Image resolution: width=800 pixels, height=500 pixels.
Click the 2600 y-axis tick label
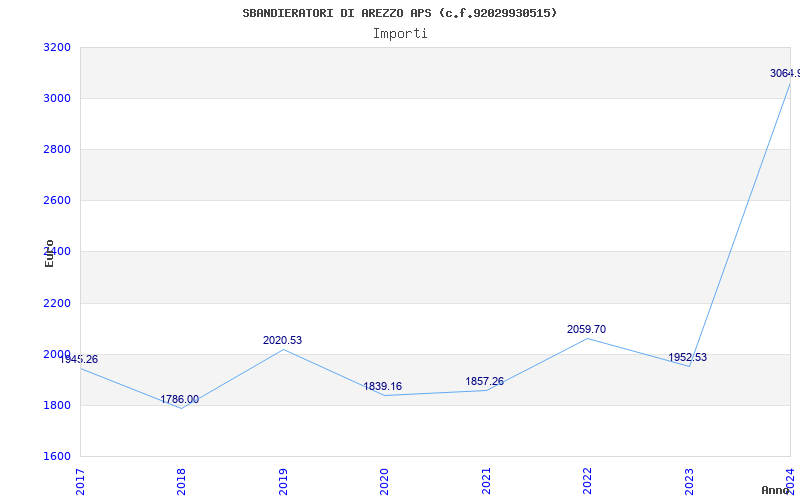click(57, 201)
